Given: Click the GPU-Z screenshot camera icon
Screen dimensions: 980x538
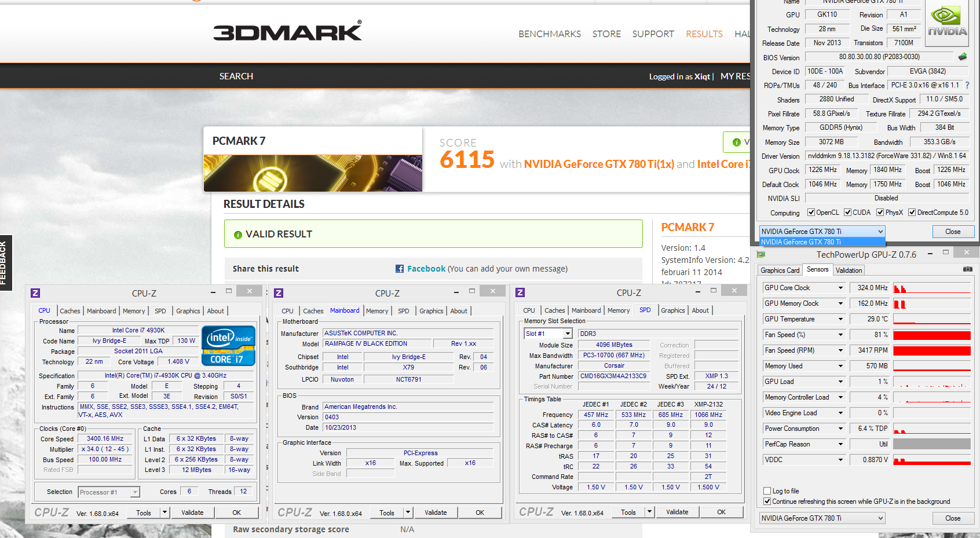Looking at the screenshot, I should [968, 269].
